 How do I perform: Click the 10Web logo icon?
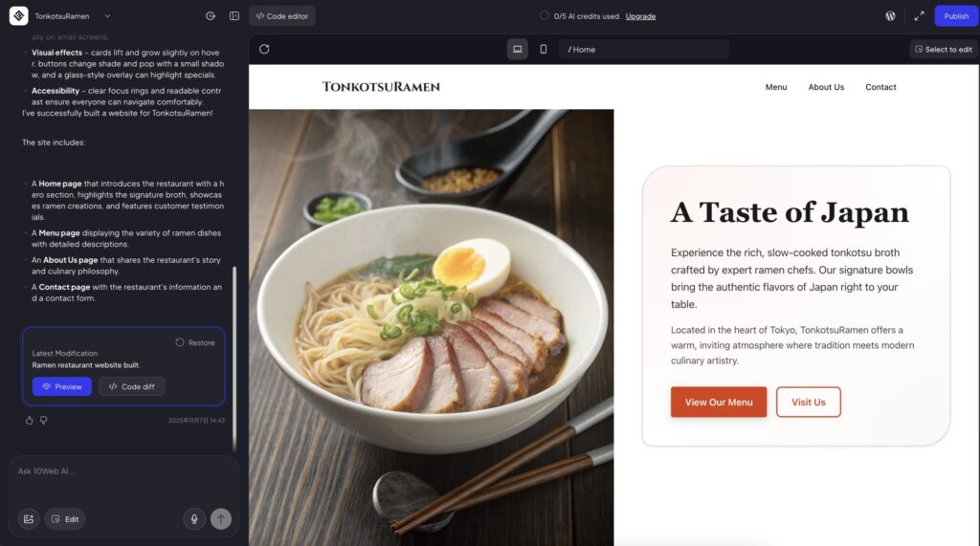click(19, 16)
